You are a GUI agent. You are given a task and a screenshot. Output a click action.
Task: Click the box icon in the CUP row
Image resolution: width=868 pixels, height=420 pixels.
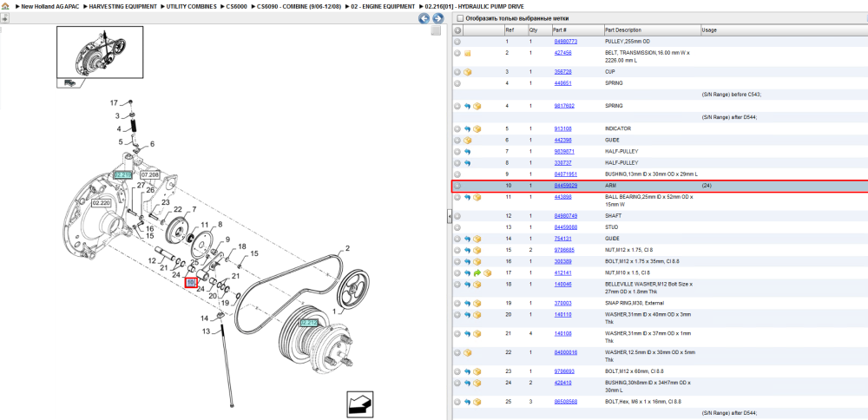(467, 72)
